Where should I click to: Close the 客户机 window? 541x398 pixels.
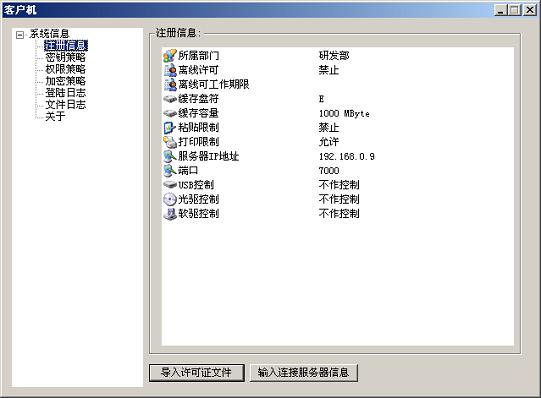[x=530, y=10]
